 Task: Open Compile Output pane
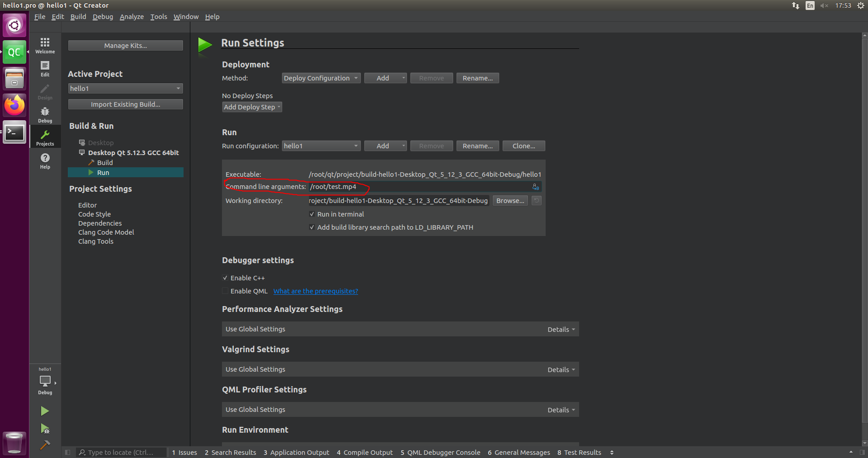click(x=364, y=452)
